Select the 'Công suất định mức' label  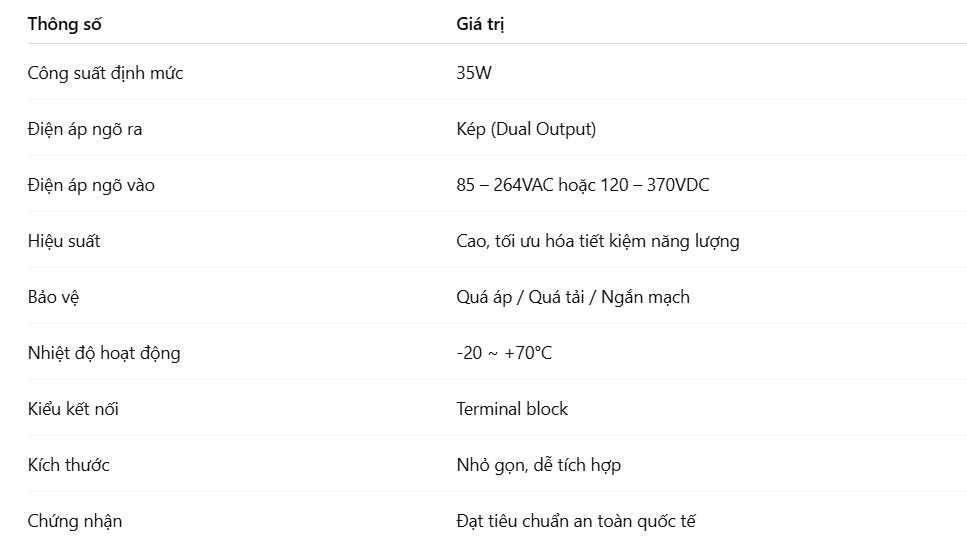click(105, 73)
